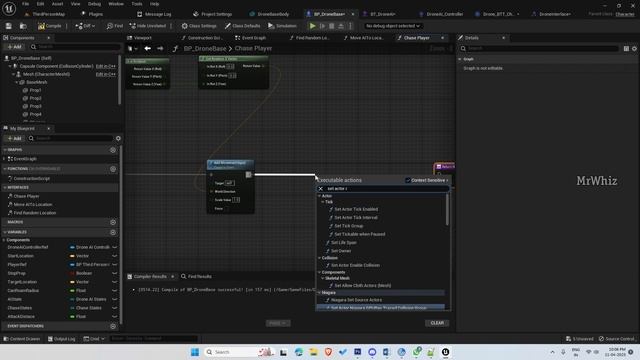Navigate forward in graph history

(160, 49)
